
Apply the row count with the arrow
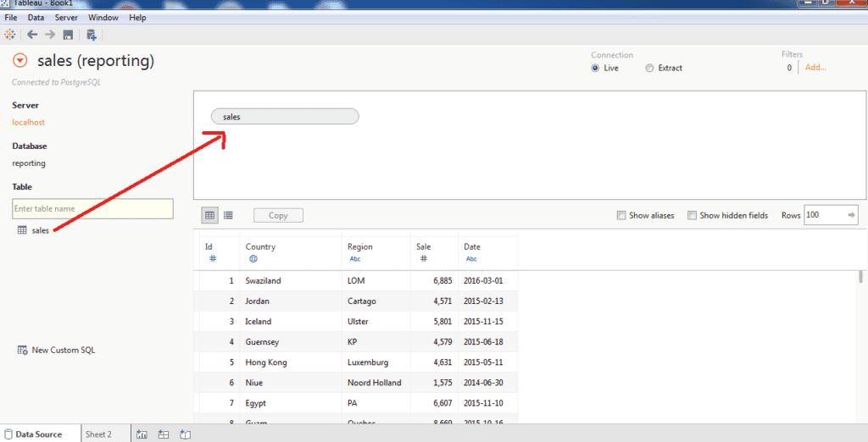coord(851,214)
